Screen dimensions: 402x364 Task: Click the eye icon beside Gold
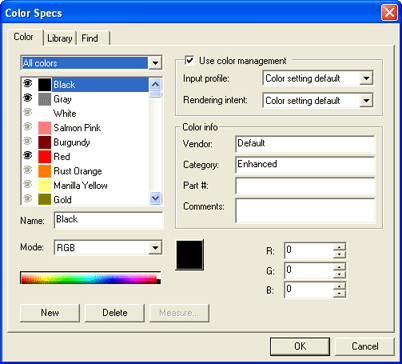pos(28,198)
